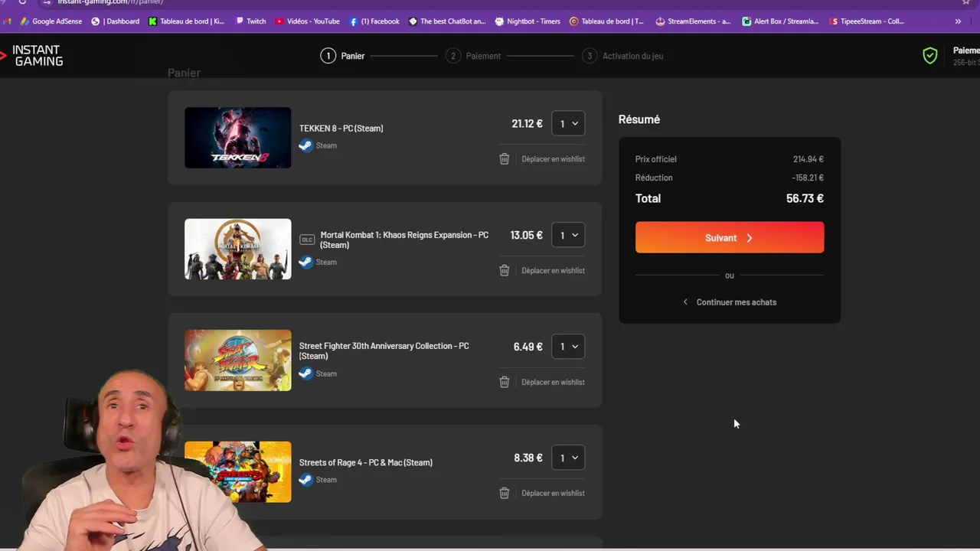
Task: Open the | Dashboard bookmark
Action: [x=116, y=21]
